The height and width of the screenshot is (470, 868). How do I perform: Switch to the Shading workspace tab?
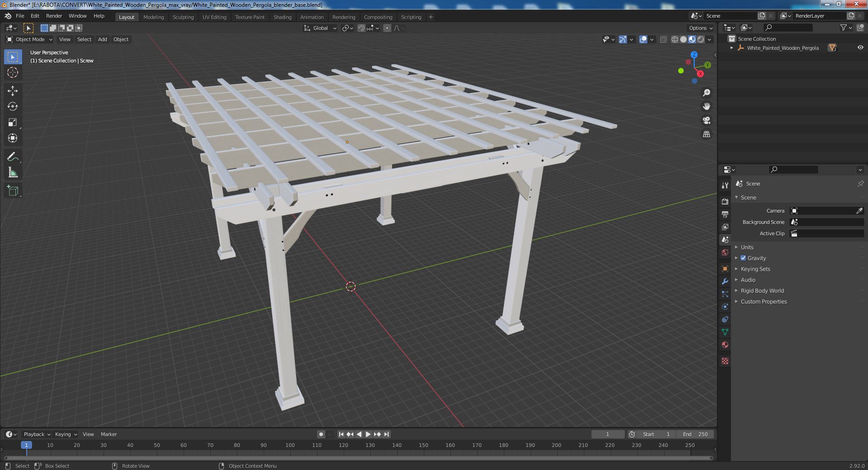(282, 17)
